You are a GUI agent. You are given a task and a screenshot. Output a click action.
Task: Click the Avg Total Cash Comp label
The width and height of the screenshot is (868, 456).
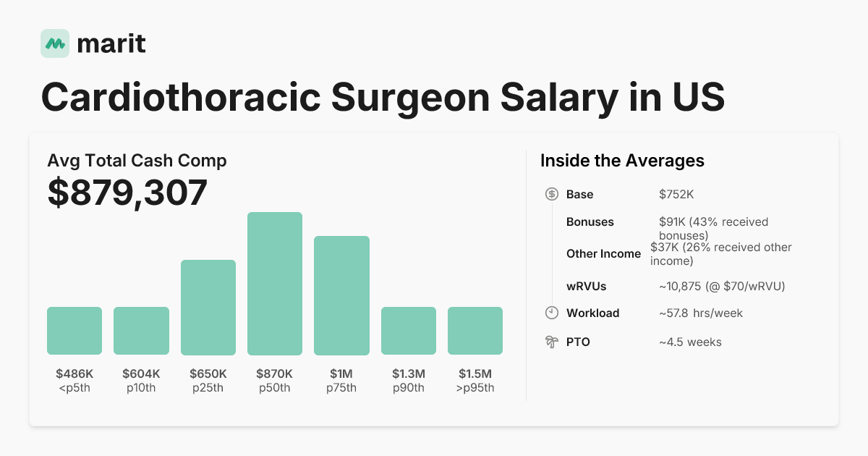point(137,161)
